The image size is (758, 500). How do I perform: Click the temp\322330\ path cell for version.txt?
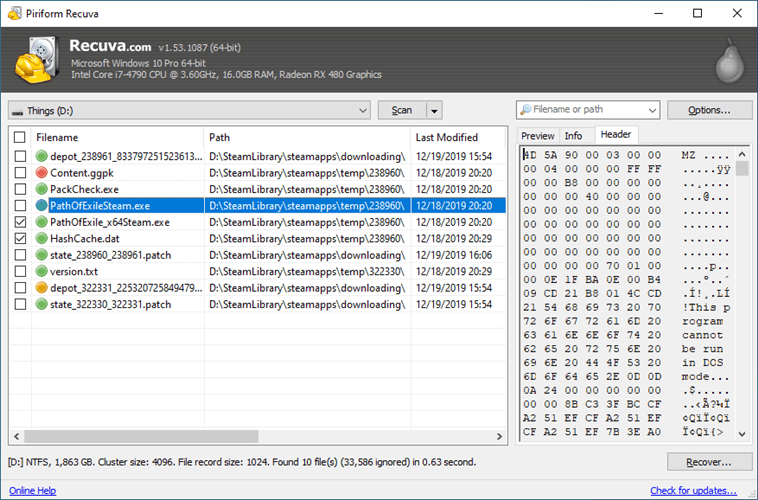tap(306, 271)
